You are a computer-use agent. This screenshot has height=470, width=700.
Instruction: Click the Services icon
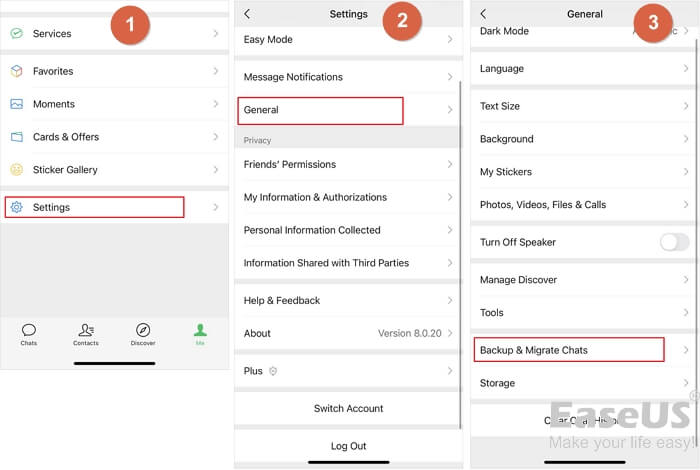[16, 34]
